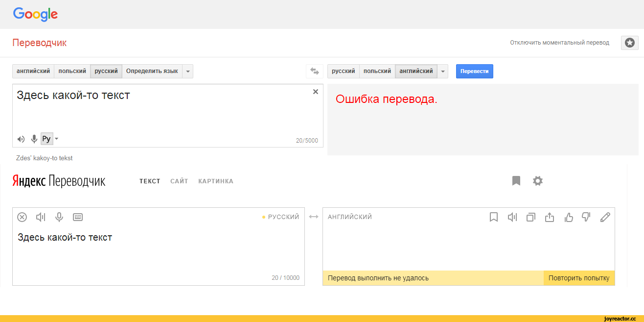644x322 pixels.
Task: Click Отключить моментальный перевод link
Action: click(x=560, y=43)
